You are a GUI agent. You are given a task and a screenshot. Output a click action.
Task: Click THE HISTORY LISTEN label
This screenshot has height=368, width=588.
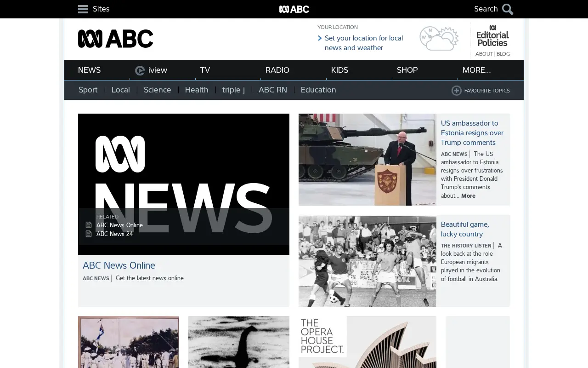(466, 246)
